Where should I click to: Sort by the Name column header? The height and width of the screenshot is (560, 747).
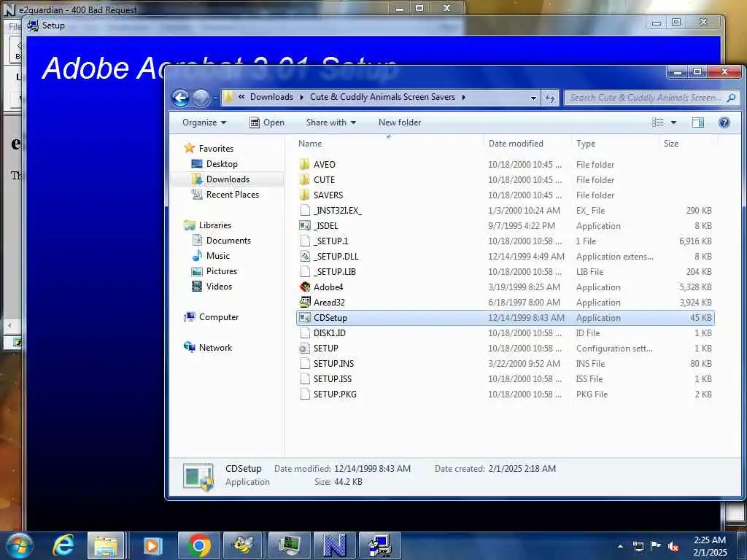(310, 144)
